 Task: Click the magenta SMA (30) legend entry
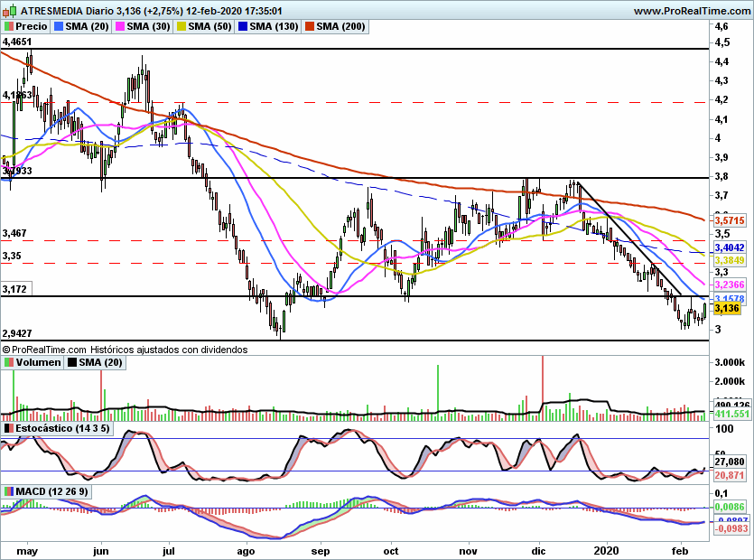tap(143, 26)
